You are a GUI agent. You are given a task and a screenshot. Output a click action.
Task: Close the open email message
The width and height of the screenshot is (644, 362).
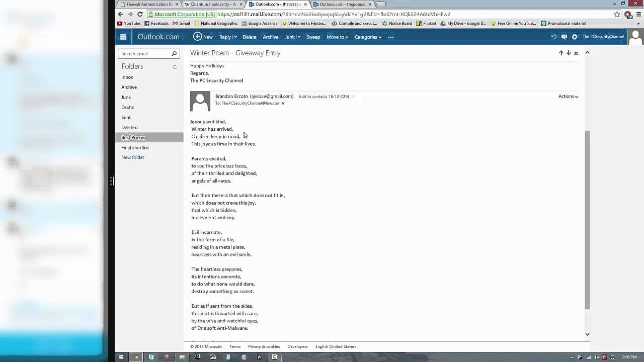click(576, 53)
